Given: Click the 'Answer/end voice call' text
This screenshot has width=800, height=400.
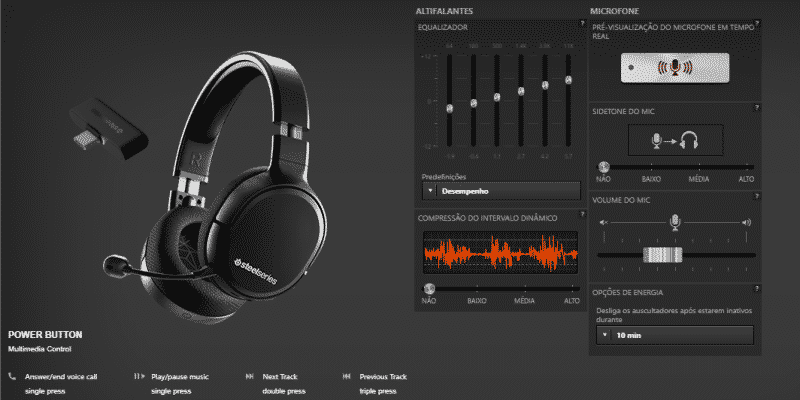Looking at the screenshot, I should tap(61, 377).
